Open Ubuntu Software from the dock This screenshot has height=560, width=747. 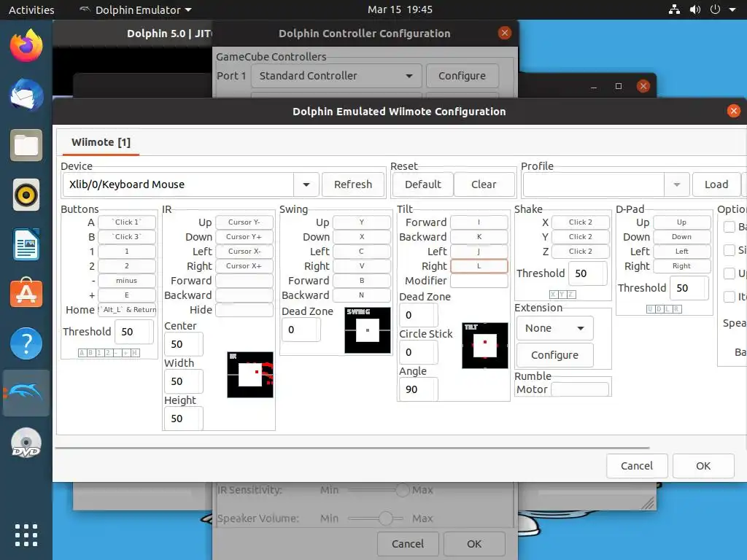click(26, 292)
